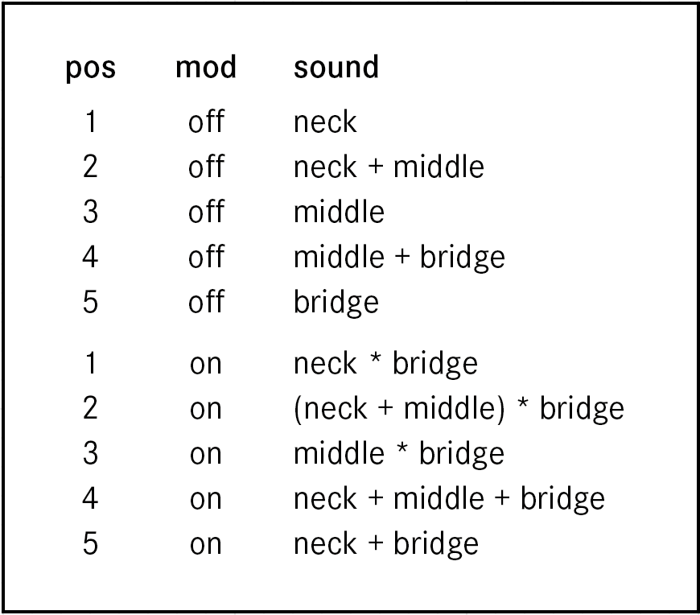Click the 'pos' column header
This screenshot has width=700, height=615.
(x=91, y=68)
